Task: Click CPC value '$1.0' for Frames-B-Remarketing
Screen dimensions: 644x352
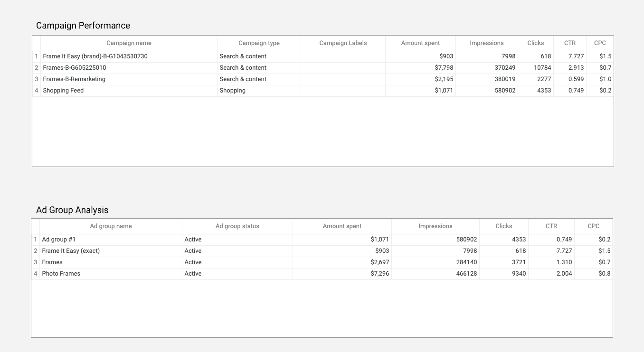Action: pyautogui.click(x=606, y=79)
